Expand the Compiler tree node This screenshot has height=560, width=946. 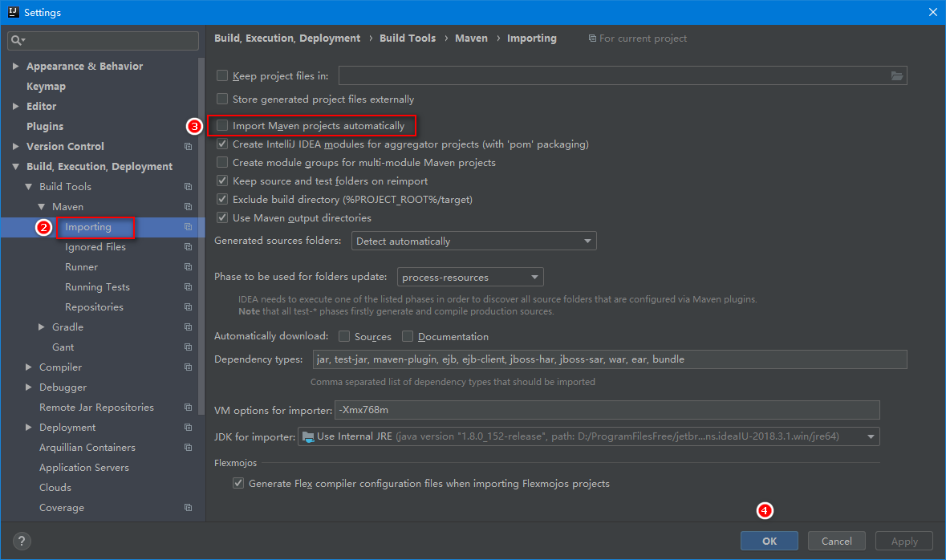tap(28, 367)
